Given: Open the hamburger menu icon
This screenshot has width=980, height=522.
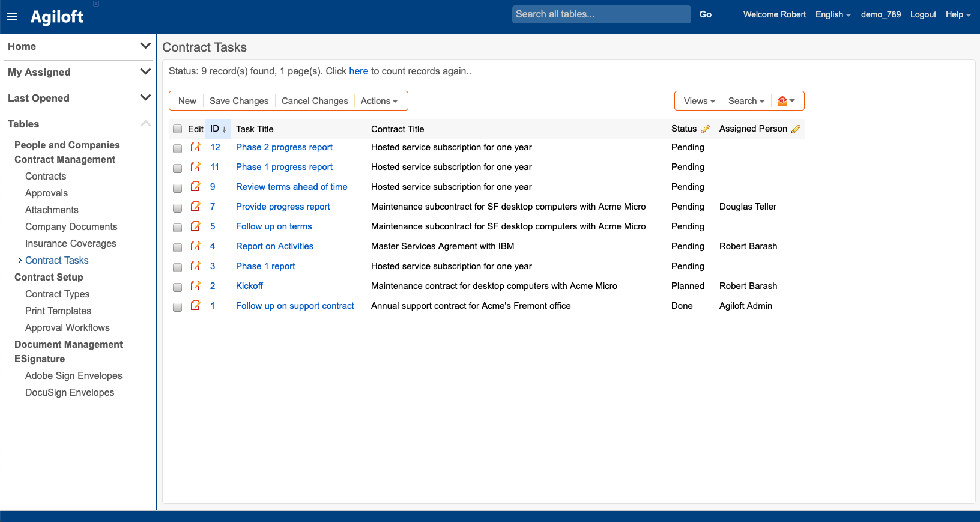Looking at the screenshot, I should click(12, 17).
